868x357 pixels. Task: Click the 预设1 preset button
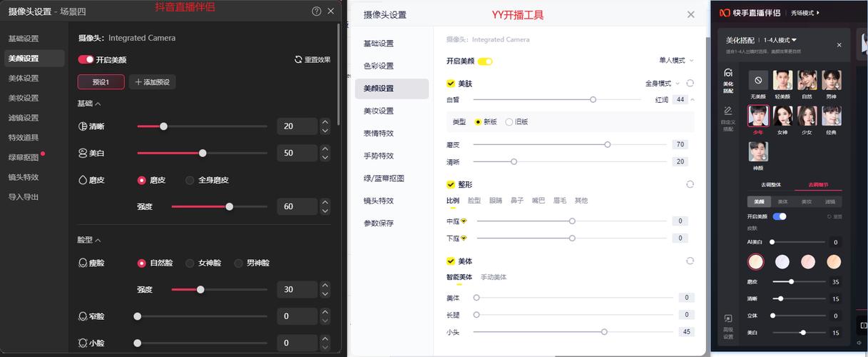pos(101,82)
